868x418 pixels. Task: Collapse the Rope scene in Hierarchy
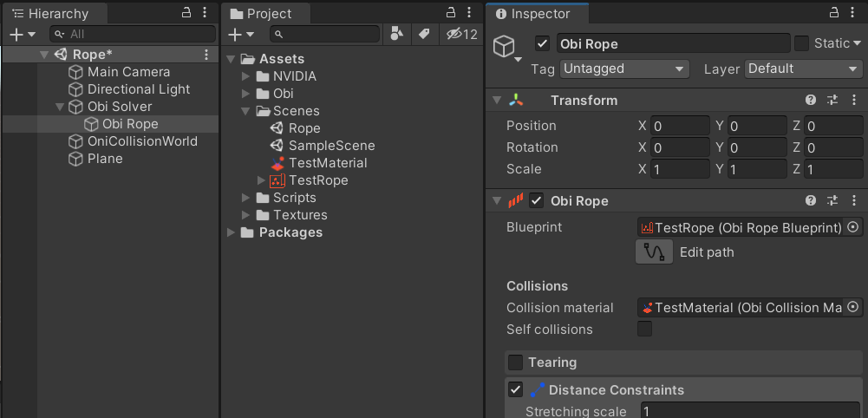pyautogui.click(x=44, y=55)
